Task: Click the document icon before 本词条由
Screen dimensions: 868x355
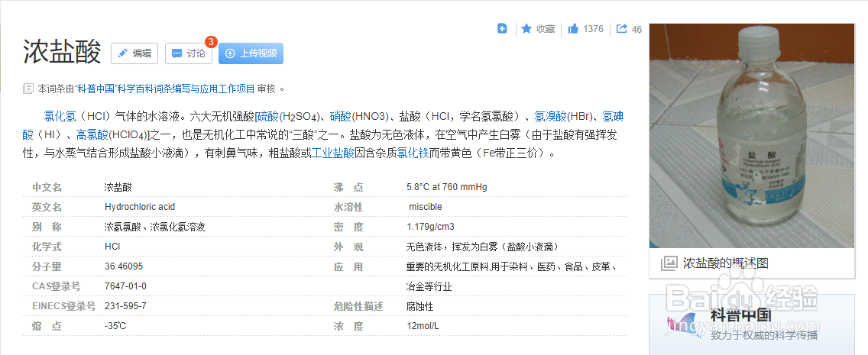Action: click(28, 89)
